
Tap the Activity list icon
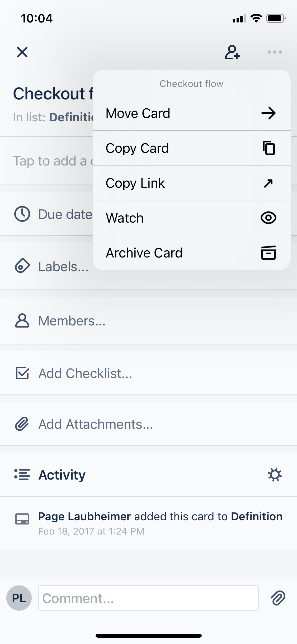point(22,475)
